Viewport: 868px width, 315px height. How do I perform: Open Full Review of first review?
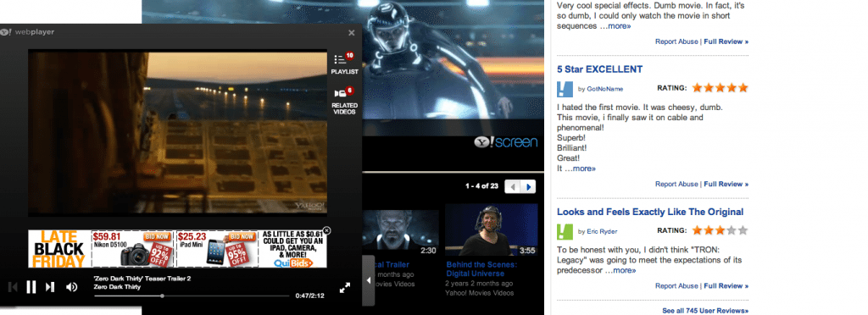[x=726, y=41]
